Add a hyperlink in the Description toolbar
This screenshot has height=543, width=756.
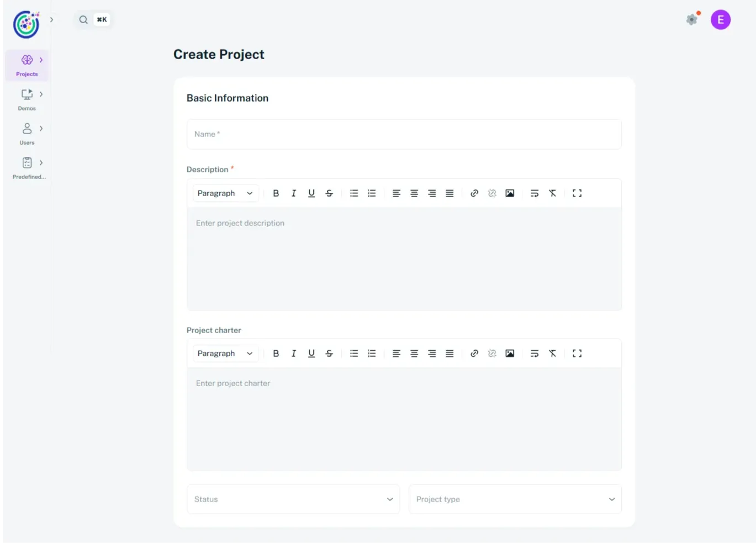pos(474,193)
